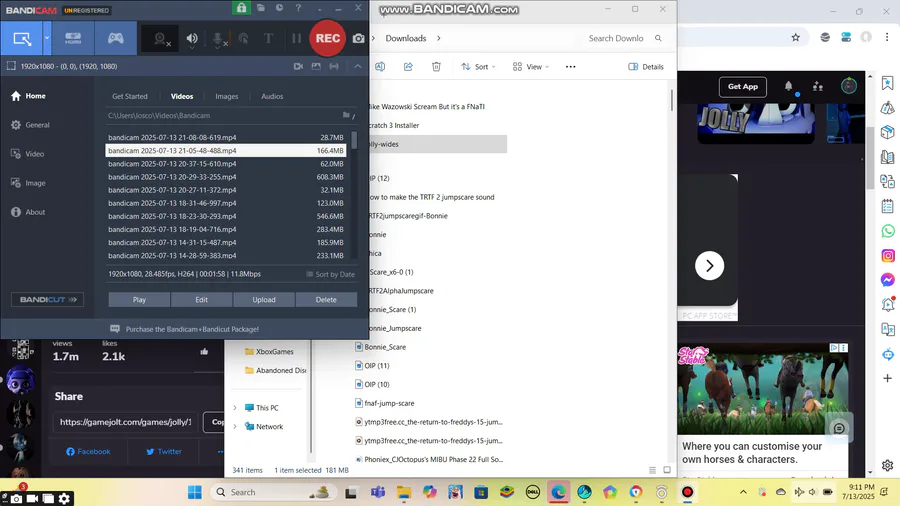Expand chevron after Downloads in address bar

(439, 38)
